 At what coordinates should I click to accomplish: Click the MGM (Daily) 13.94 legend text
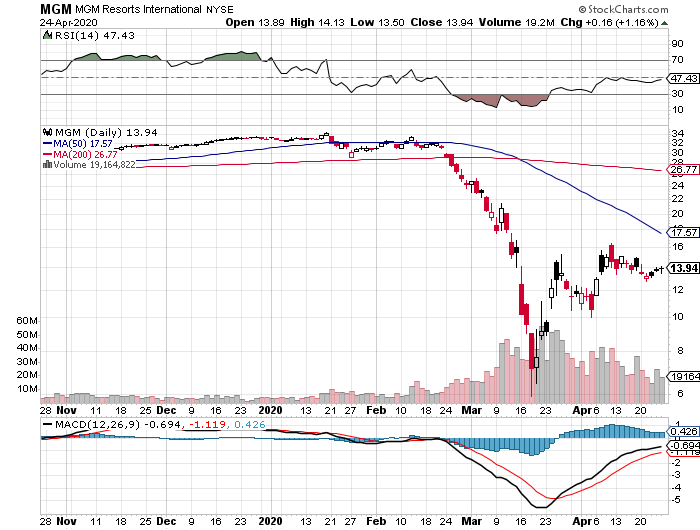(x=106, y=132)
